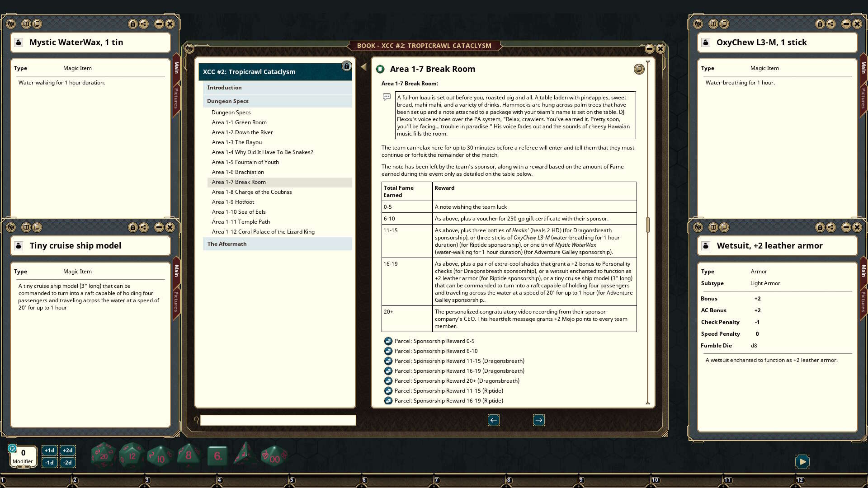The height and width of the screenshot is (488, 868).
Task: Collapse the Dungeon Specs section
Action: click(x=227, y=101)
